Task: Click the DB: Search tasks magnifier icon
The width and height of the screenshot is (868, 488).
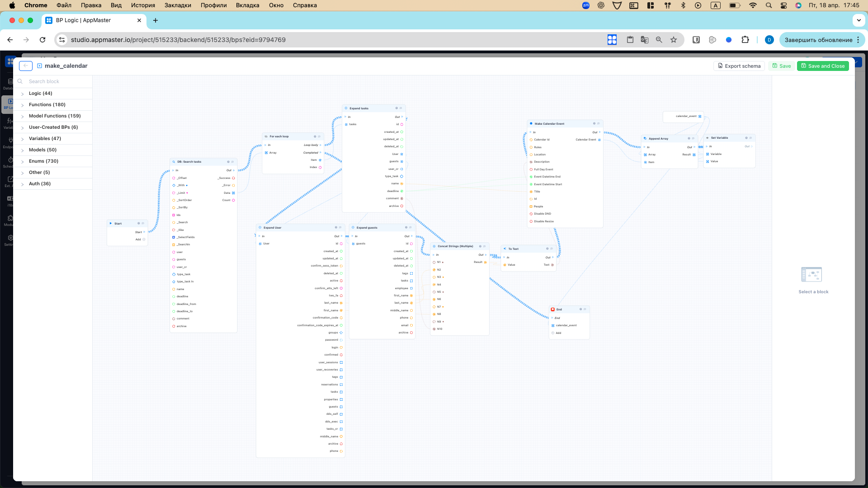Action: click(174, 161)
